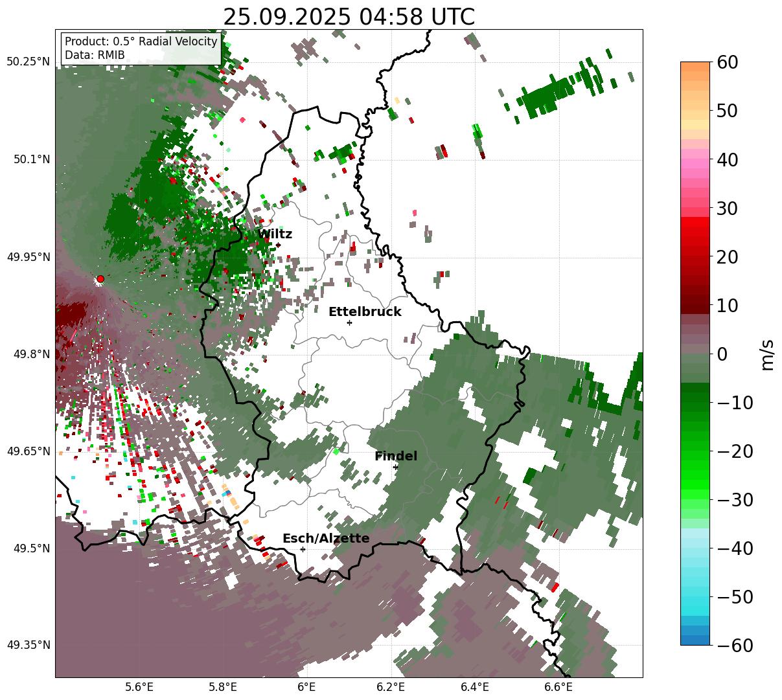Image resolution: width=782 pixels, height=700 pixels.
Task: Click the 6°E longitude label
Action: (x=306, y=686)
